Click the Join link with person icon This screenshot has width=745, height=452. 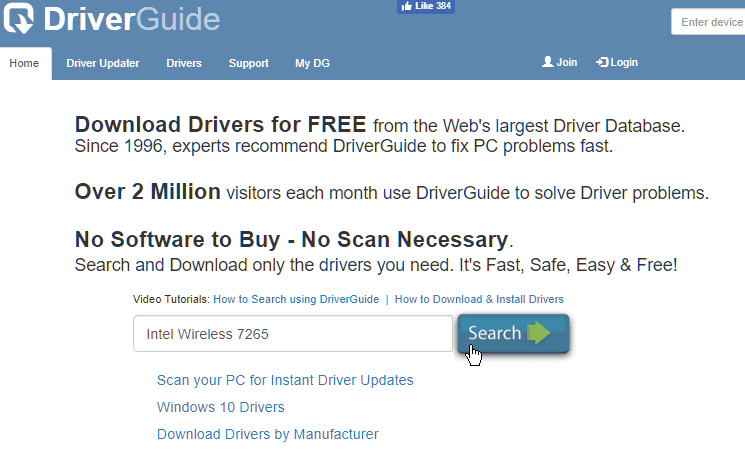point(560,62)
